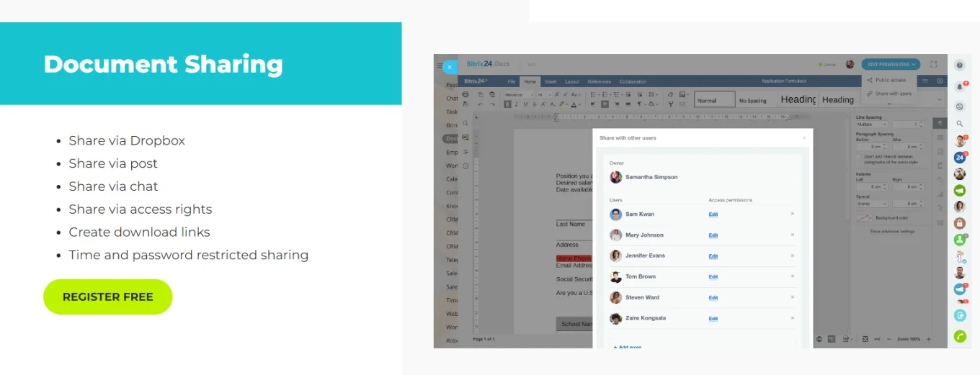Click the notifications bell icon

pos(959,86)
